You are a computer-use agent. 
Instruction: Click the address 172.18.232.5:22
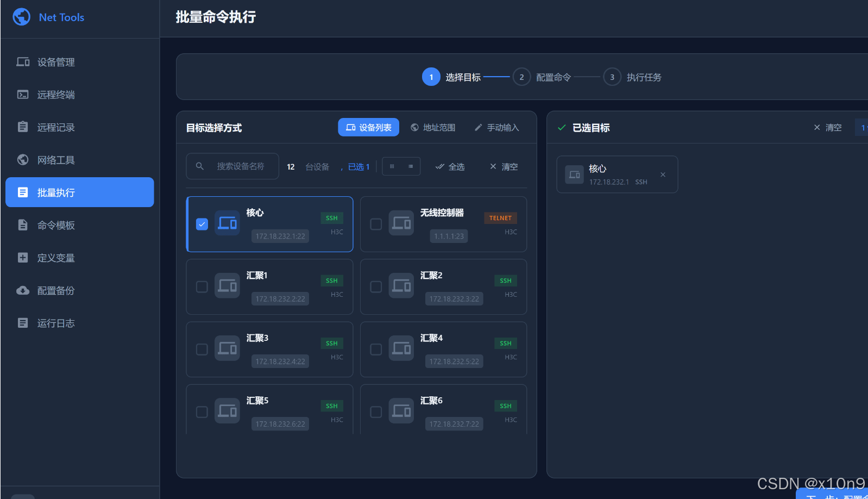454,361
